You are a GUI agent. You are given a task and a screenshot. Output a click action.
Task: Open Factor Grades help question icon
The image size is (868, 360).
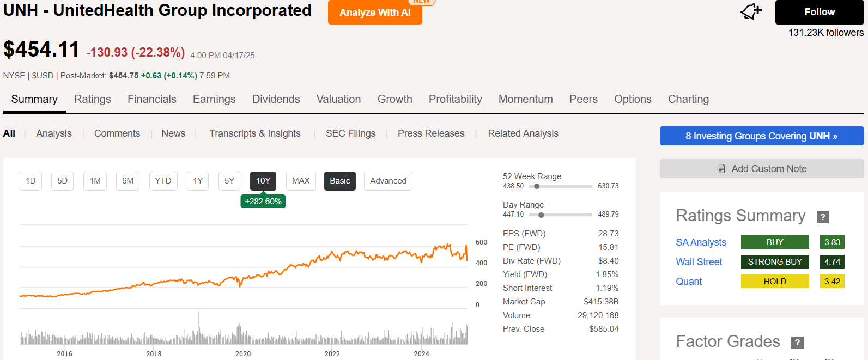point(797,343)
